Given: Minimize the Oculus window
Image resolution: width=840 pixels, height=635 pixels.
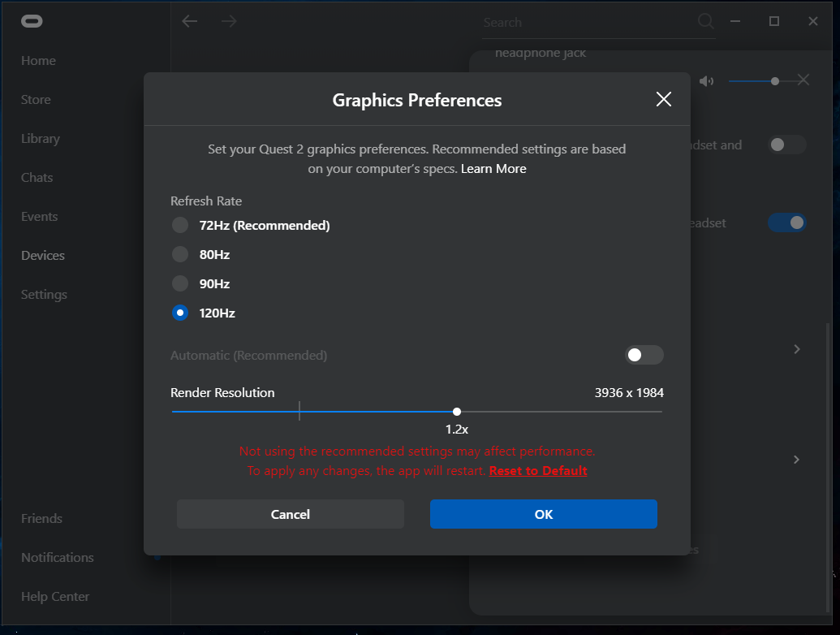Looking at the screenshot, I should pos(735,21).
